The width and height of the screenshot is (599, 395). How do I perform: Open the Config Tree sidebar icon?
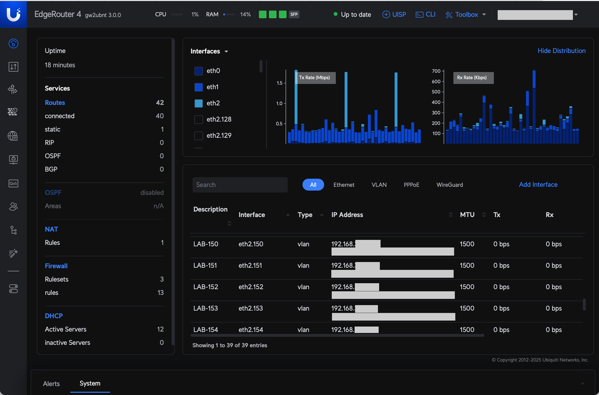[13, 230]
